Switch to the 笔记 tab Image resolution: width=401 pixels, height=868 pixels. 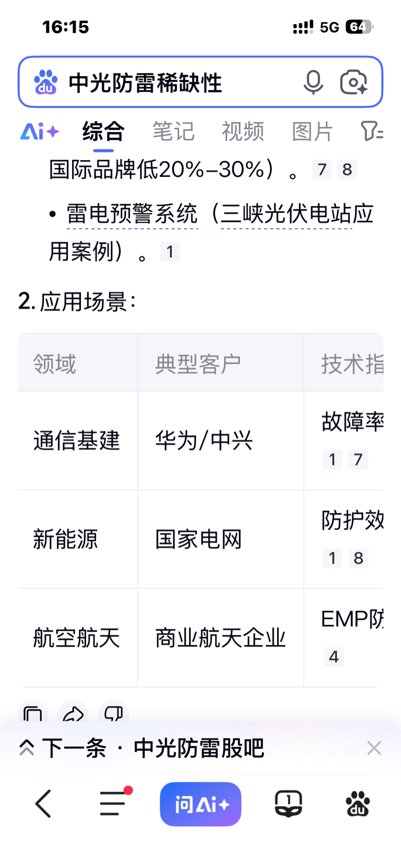click(x=173, y=132)
